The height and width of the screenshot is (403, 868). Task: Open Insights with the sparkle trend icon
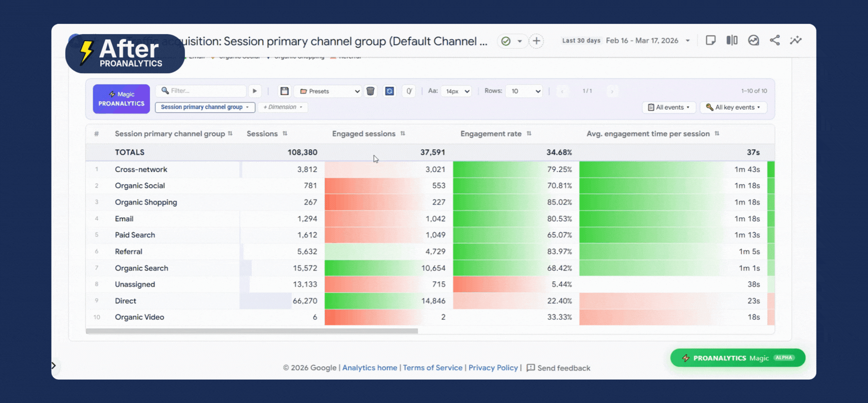point(796,40)
